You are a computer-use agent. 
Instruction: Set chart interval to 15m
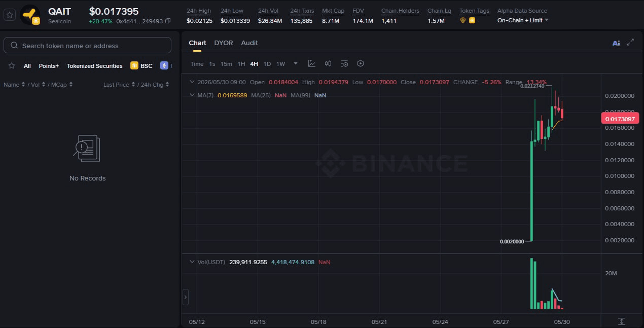coord(226,64)
